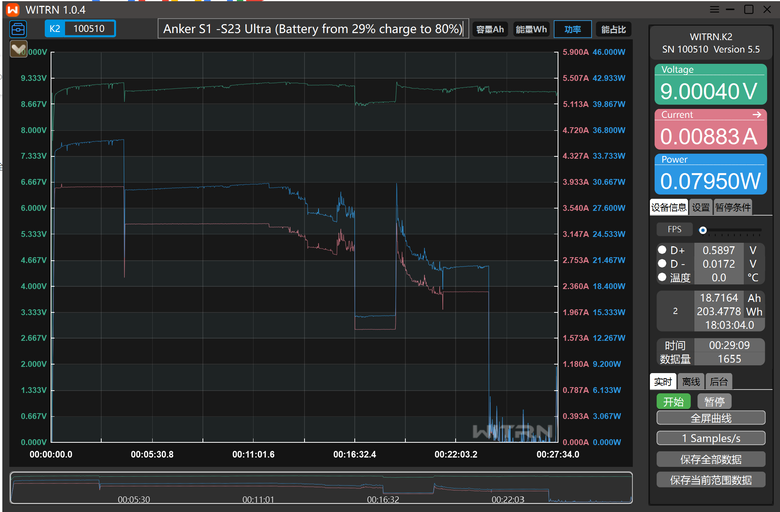Click the D+ voltage value 0.5897
780x512 pixels.
click(x=718, y=250)
